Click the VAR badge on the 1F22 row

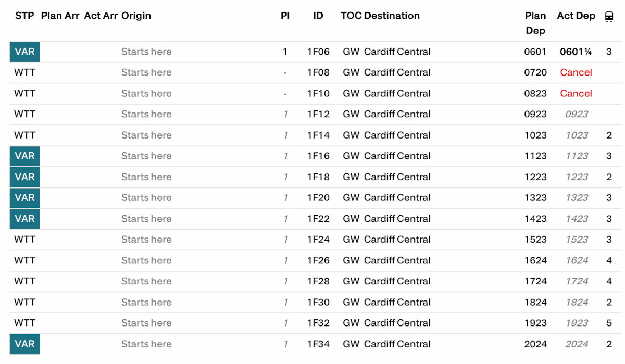tap(25, 219)
